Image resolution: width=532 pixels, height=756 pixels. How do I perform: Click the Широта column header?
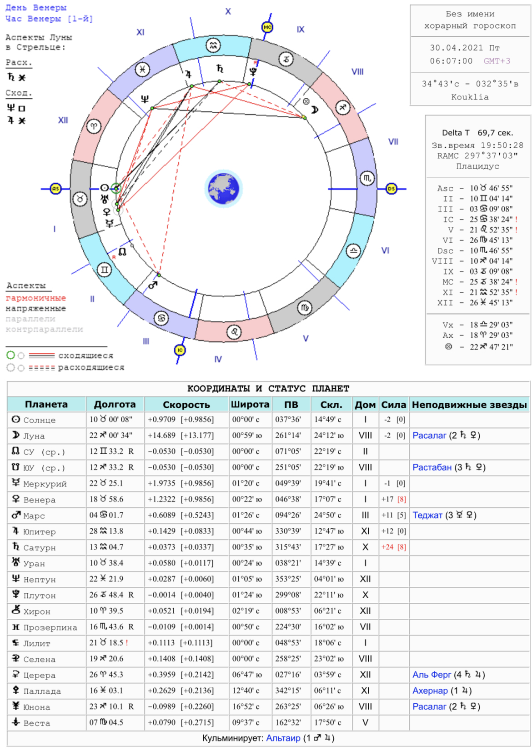250,404
